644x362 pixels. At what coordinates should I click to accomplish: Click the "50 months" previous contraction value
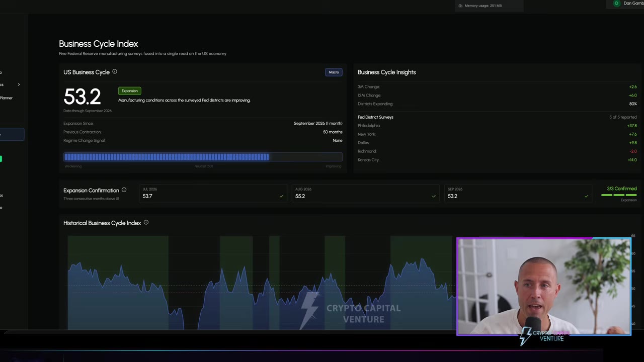pyautogui.click(x=333, y=132)
